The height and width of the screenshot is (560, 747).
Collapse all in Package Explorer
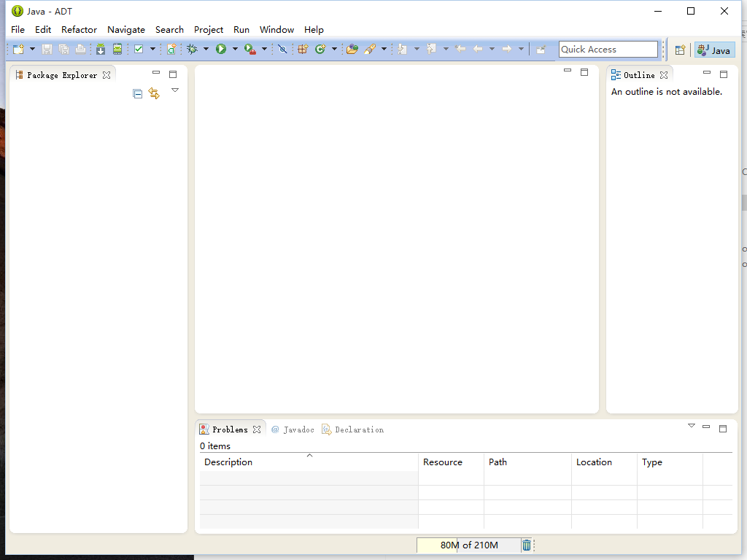[x=137, y=93]
